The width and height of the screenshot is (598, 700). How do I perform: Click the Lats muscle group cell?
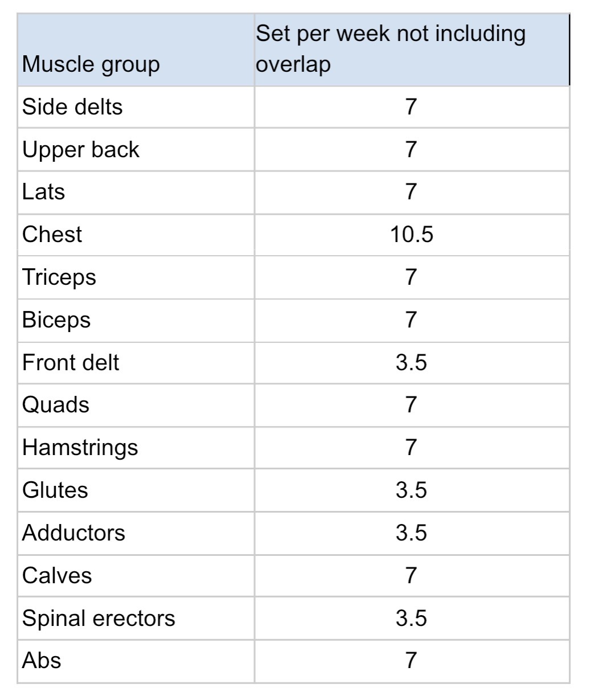coord(44,192)
